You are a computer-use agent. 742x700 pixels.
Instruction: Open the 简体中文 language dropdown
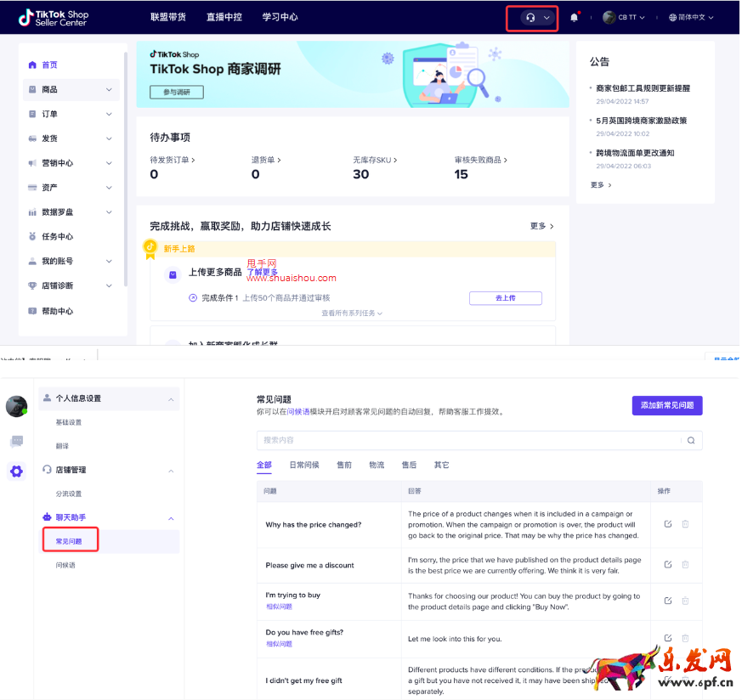point(690,17)
